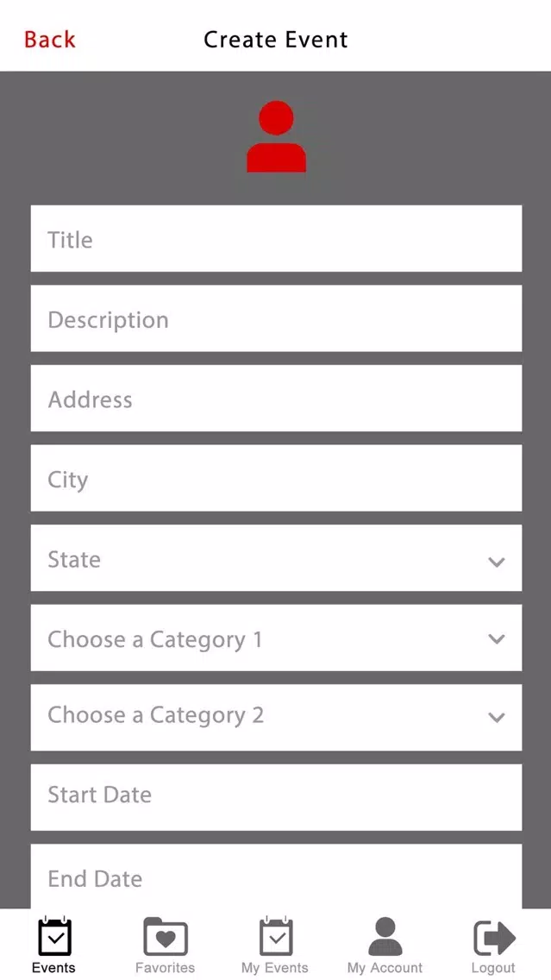The width and height of the screenshot is (551, 980).
Task: Tap the red profile avatar icon
Action: pyautogui.click(x=276, y=136)
